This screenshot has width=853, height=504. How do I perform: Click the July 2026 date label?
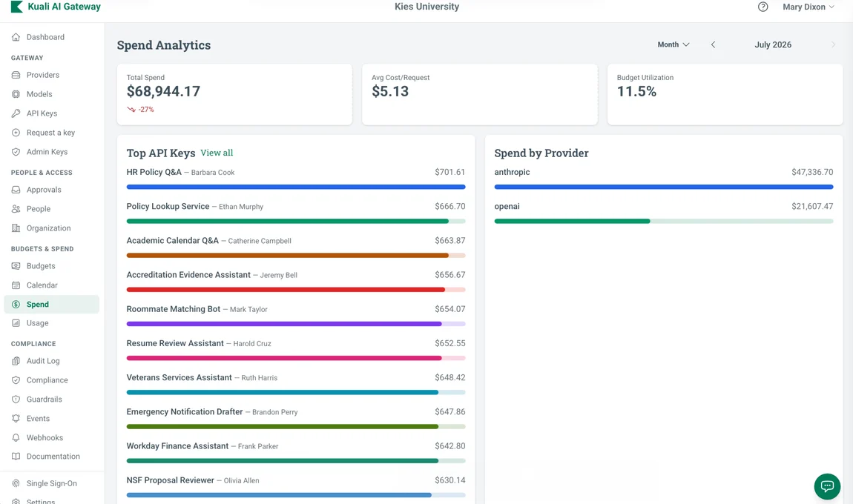tap(773, 44)
